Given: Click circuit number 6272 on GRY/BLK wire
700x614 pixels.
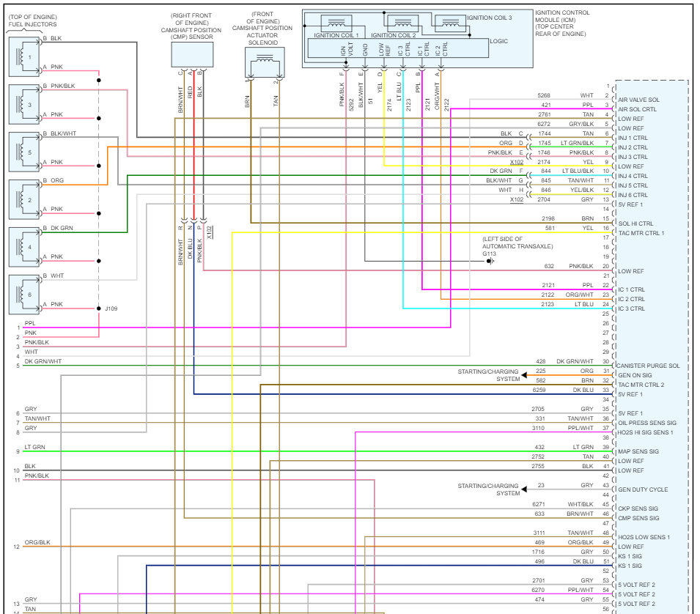Looking at the screenshot, I should click(544, 124).
